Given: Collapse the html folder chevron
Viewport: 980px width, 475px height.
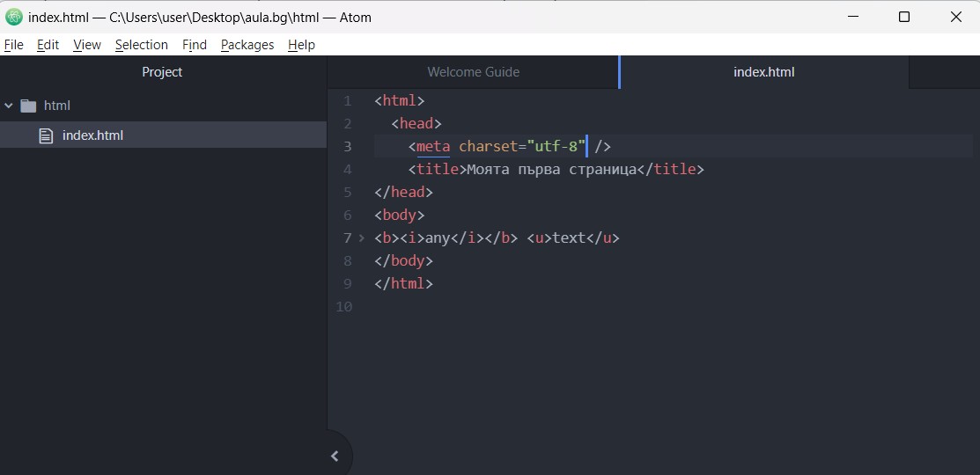Looking at the screenshot, I should click(9, 106).
